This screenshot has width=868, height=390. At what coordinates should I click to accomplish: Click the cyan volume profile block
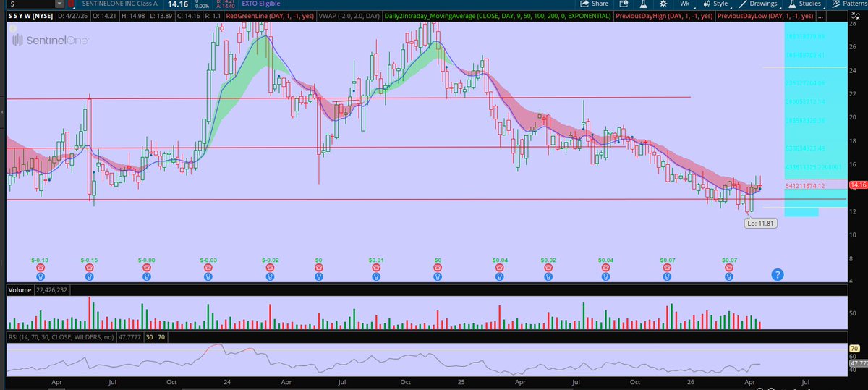point(814,119)
